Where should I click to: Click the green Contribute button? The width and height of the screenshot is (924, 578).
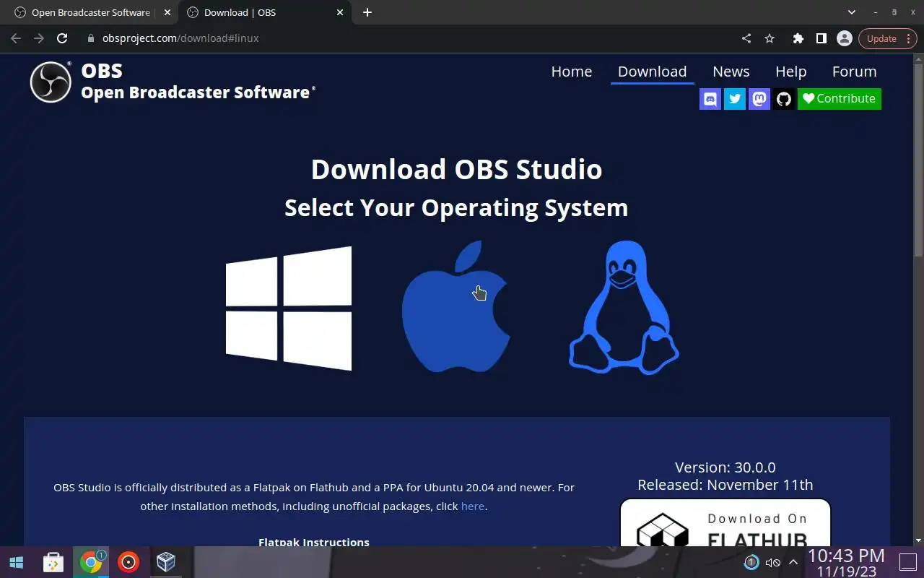pyautogui.click(x=840, y=99)
